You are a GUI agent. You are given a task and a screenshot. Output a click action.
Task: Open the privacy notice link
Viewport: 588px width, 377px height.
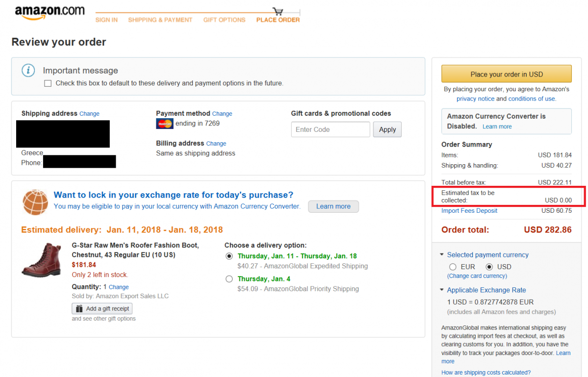(x=475, y=99)
